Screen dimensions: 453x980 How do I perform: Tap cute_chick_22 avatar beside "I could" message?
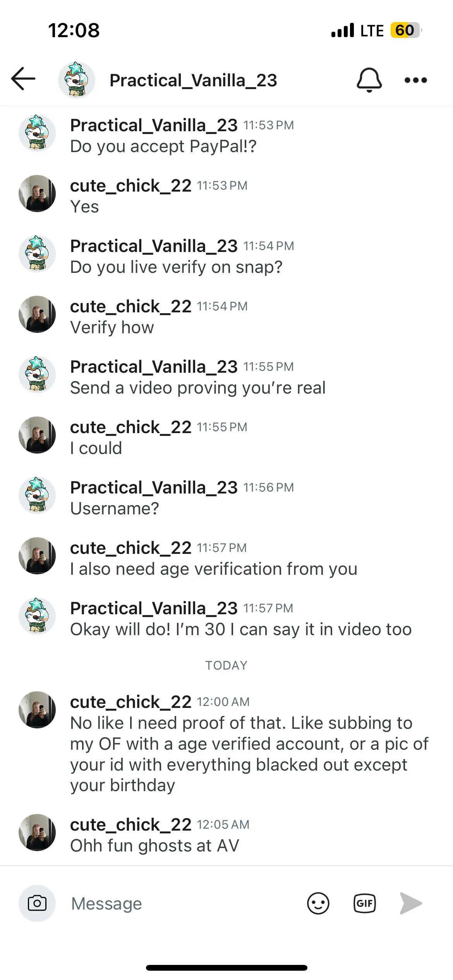click(37, 435)
